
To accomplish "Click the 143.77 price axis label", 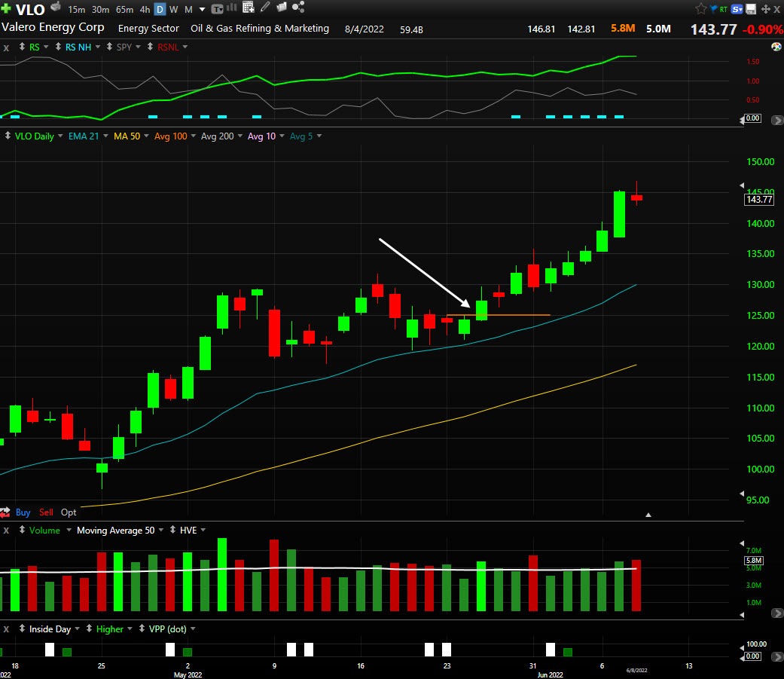I will (759, 200).
